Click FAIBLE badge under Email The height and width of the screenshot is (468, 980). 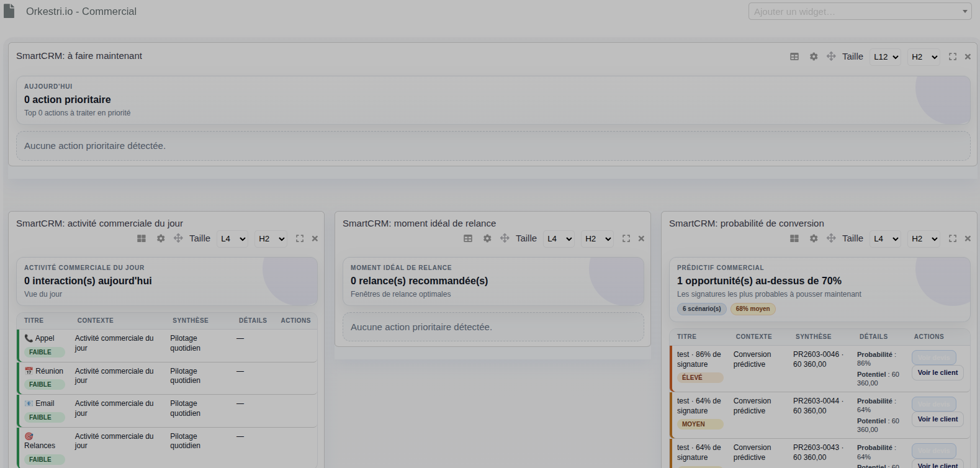(x=45, y=417)
